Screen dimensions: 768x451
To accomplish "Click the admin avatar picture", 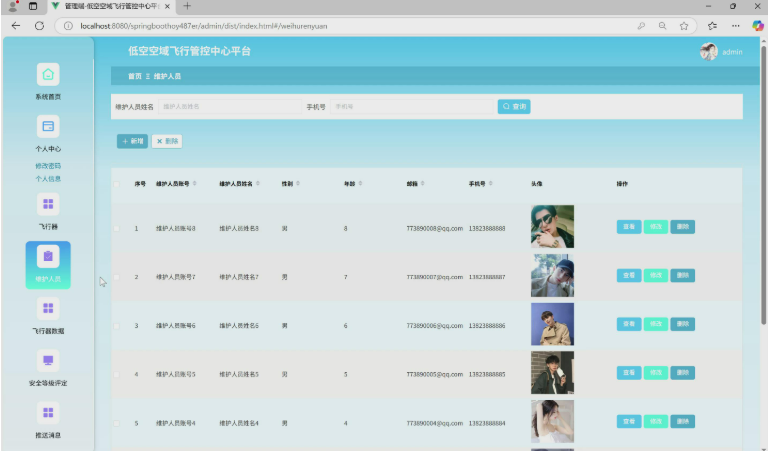I will click(x=709, y=51).
